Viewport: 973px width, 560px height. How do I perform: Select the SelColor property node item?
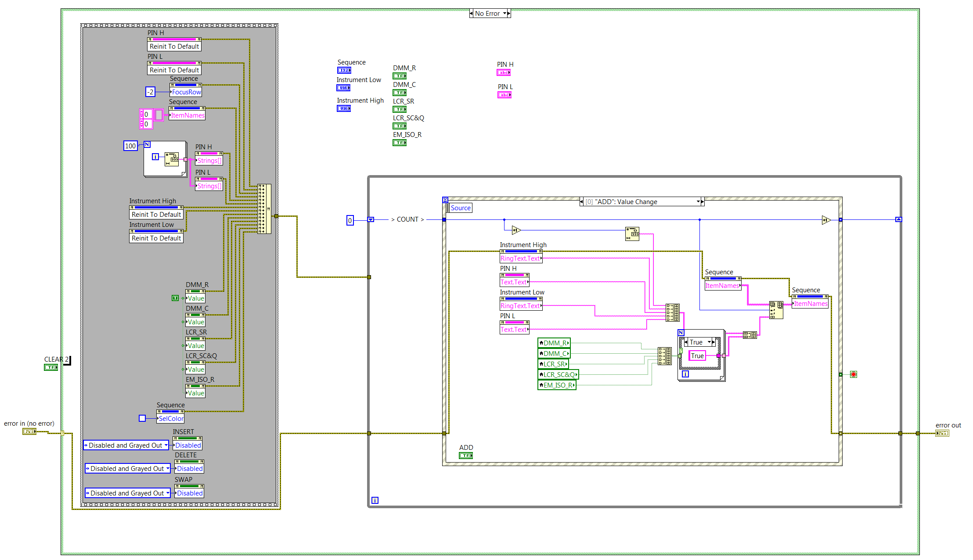coord(170,419)
